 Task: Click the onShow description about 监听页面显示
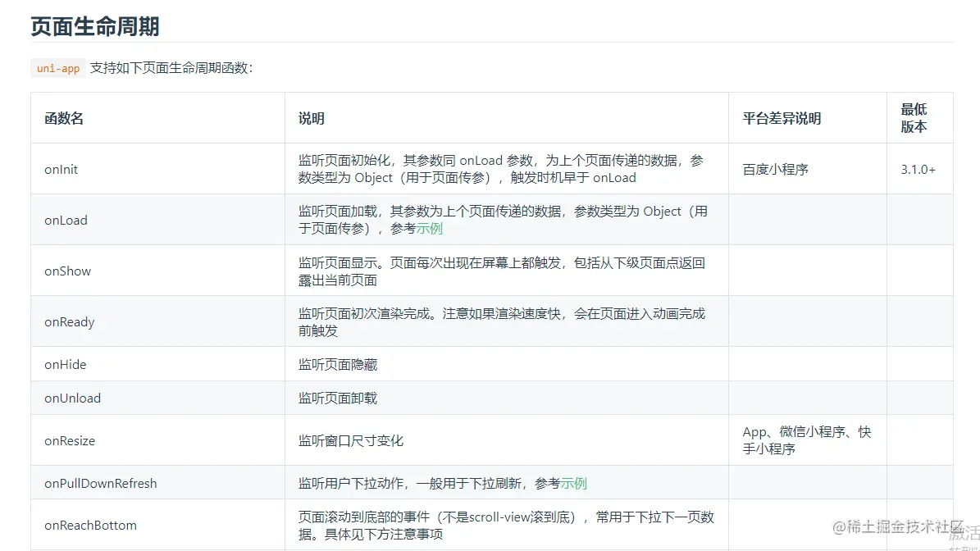click(501, 271)
